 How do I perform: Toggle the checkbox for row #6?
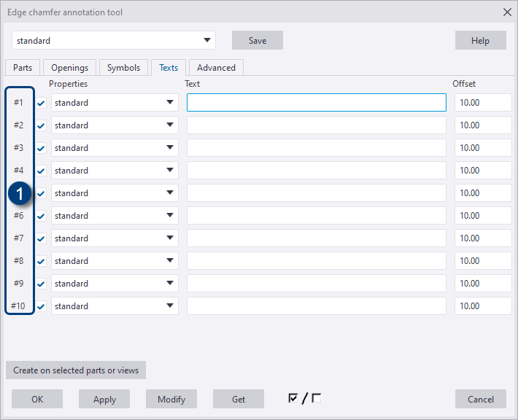click(41, 216)
